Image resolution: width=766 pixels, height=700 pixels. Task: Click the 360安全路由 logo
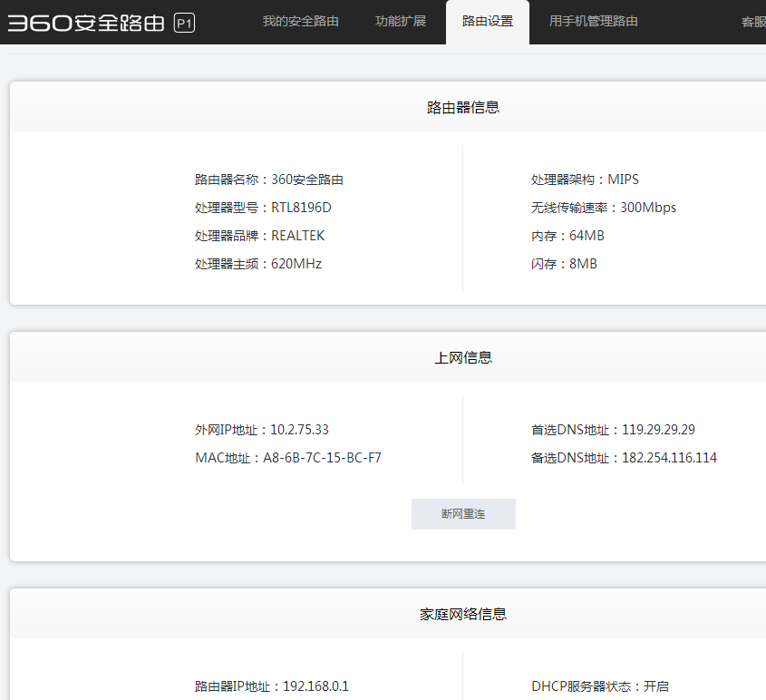pyautogui.click(x=86, y=23)
